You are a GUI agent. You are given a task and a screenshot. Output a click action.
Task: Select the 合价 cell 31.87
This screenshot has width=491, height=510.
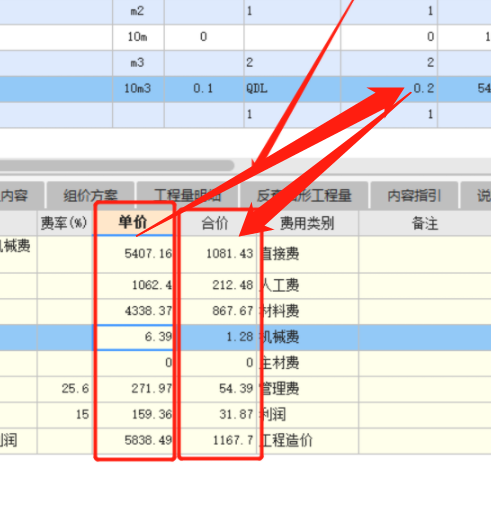[x=215, y=415]
